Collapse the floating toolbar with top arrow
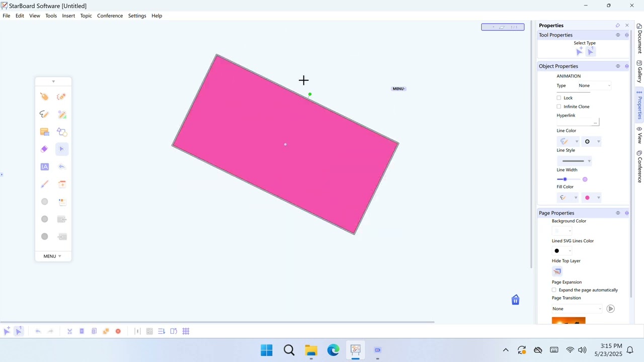Image resolution: width=644 pixels, height=362 pixels. pos(53,81)
